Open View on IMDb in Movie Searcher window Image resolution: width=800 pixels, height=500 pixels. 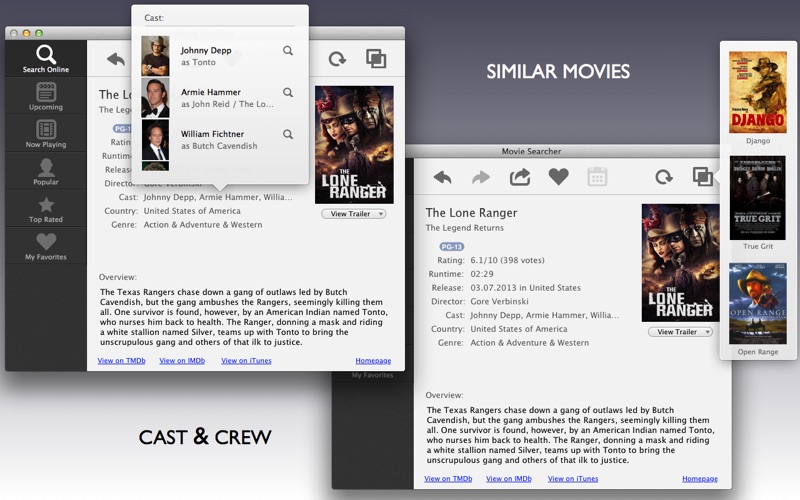[509, 479]
